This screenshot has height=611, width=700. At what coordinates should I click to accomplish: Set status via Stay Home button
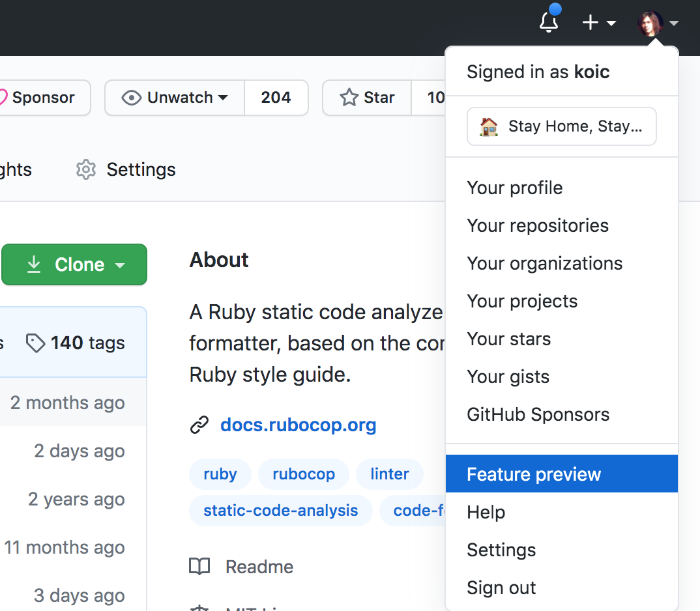pyautogui.click(x=561, y=126)
